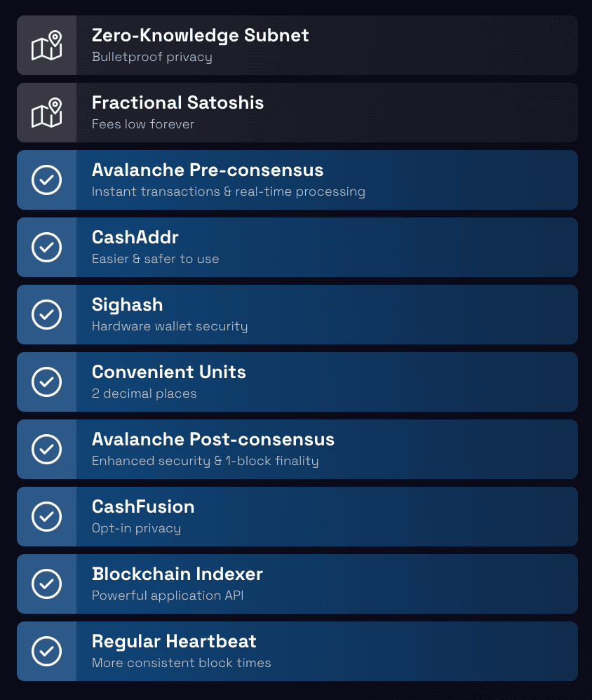
Task: Click the Sighash heading text
Action: click(127, 304)
